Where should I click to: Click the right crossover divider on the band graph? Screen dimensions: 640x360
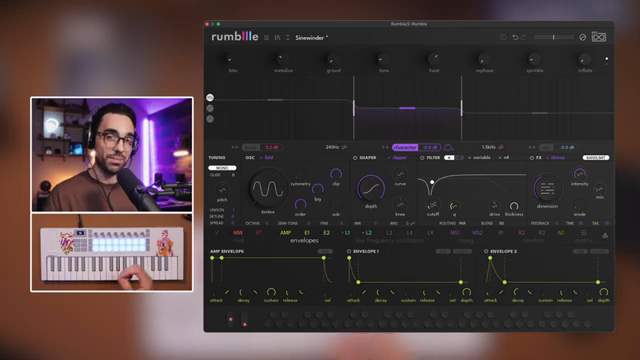pos(462,108)
